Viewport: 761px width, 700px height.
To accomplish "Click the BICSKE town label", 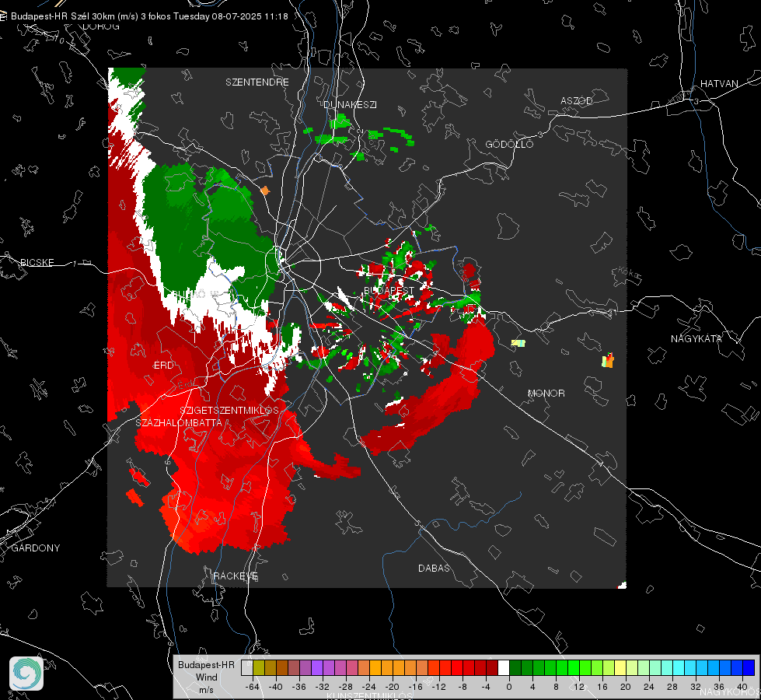I will click(37, 263).
